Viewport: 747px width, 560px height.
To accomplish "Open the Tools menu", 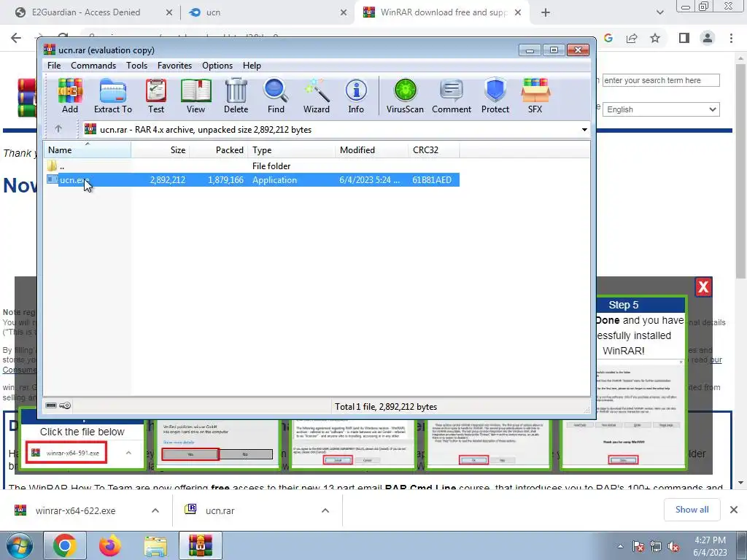I will [x=136, y=65].
